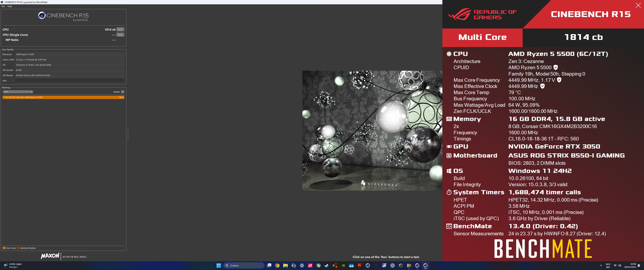
Task: Click the Memory module icon in BenchMate
Action: pyautogui.click(x=449, y=119)
